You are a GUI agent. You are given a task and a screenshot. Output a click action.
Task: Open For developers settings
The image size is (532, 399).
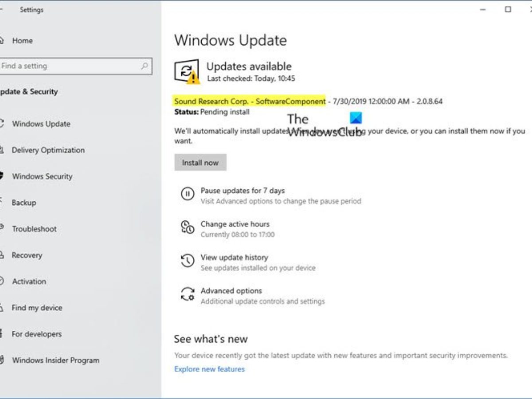36,334
